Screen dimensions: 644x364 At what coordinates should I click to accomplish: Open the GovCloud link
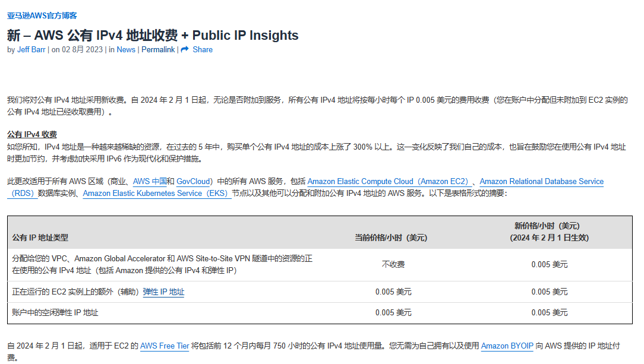193,181
